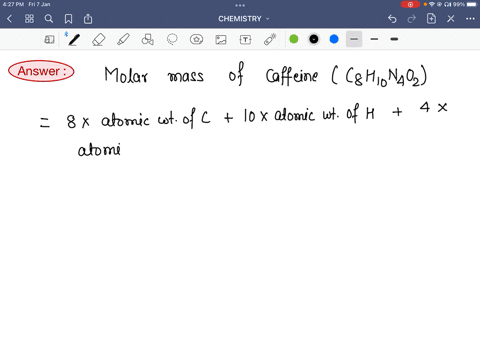Add a new page
The height and width of the screenshot is (360, 480).
pyautogui.click(x=431, y=19)
